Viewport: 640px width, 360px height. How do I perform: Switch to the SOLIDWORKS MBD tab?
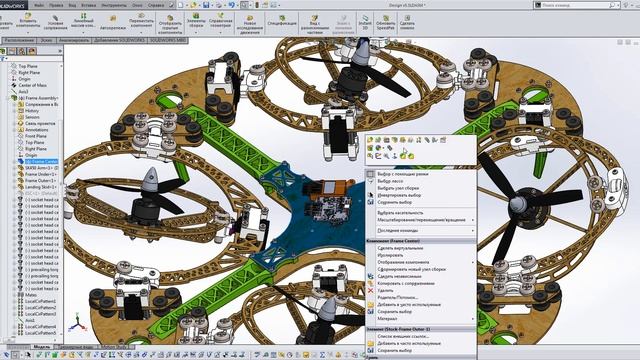click(x=167, y=40)
